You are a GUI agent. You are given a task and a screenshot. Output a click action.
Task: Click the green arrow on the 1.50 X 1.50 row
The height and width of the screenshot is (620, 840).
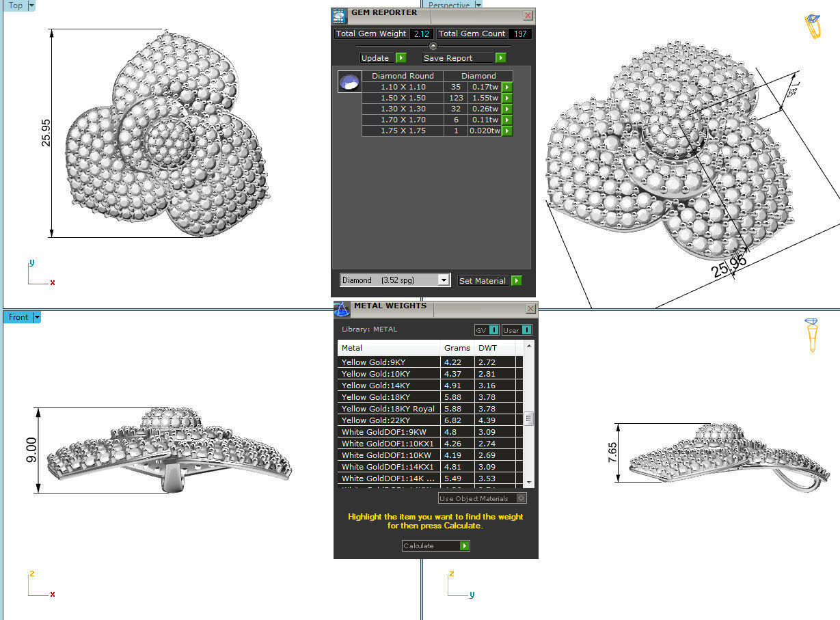pyautogui.click(x=506, y=98)
